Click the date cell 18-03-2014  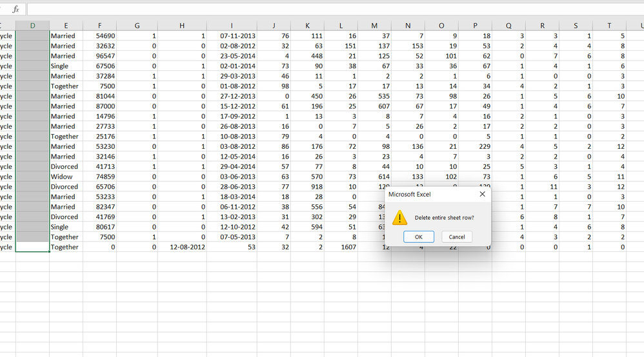coord(232,197)
